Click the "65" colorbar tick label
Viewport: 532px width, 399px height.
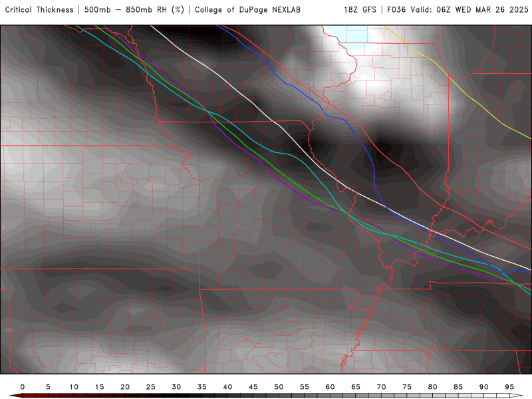pyautogui.click(x=356, y=387)
